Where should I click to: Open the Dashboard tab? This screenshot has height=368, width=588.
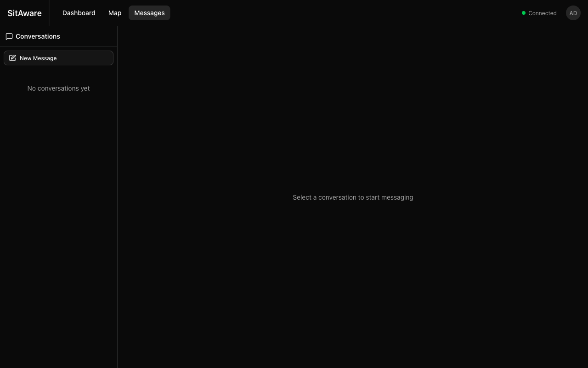(x=79, y=13)
